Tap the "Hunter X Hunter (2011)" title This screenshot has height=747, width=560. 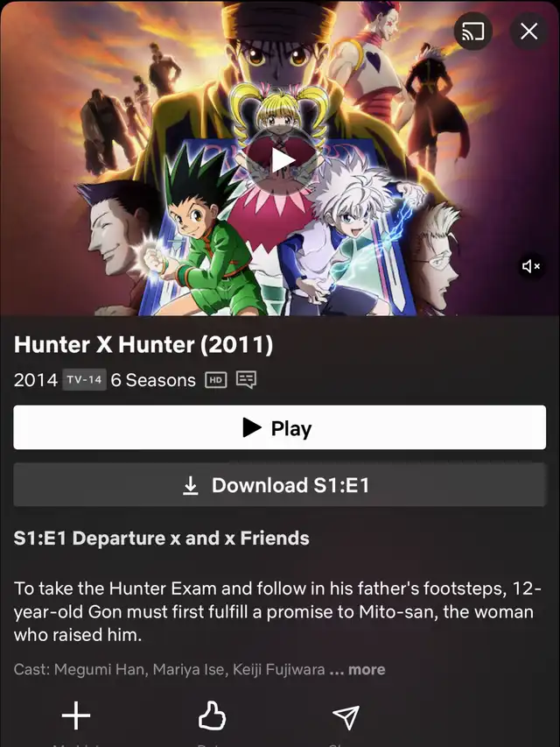click(x=143, y=344)
